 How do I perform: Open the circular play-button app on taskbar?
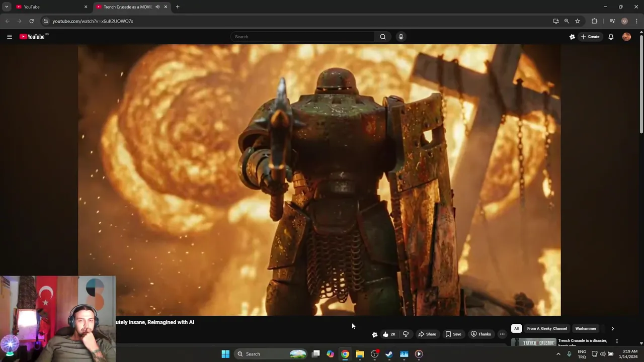tap(419, 354)
